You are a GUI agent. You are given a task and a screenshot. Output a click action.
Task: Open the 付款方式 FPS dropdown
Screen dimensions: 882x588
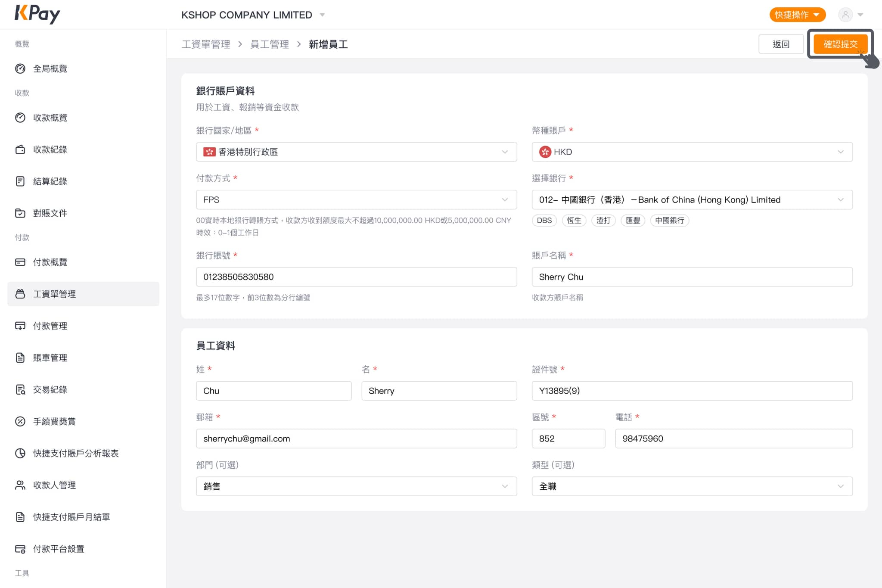[356, 200]
